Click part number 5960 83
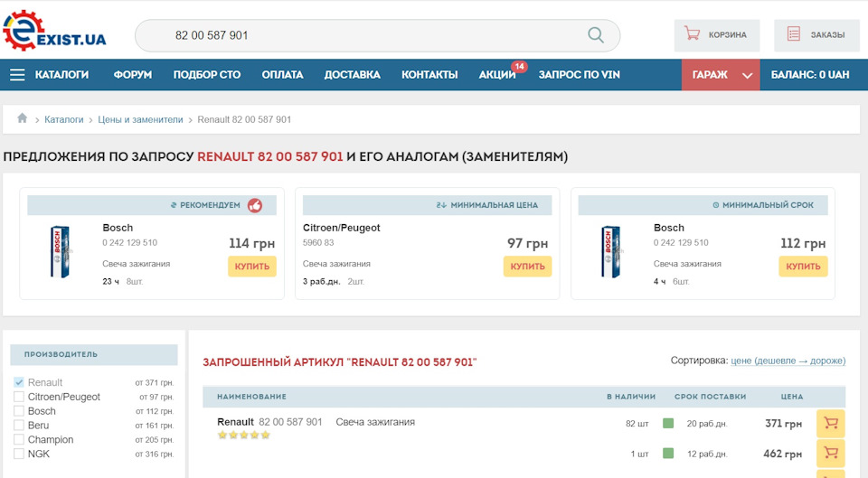The height and width of the screenshot is (478, 868). coord(318,242)
